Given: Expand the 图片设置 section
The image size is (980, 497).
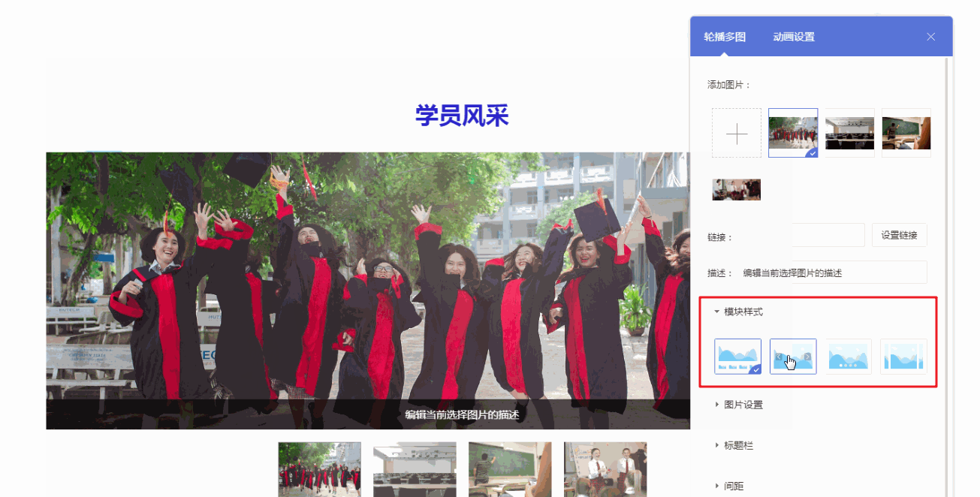Looking at the screenshot, I should pyautogui.click(x=743, y=405).
